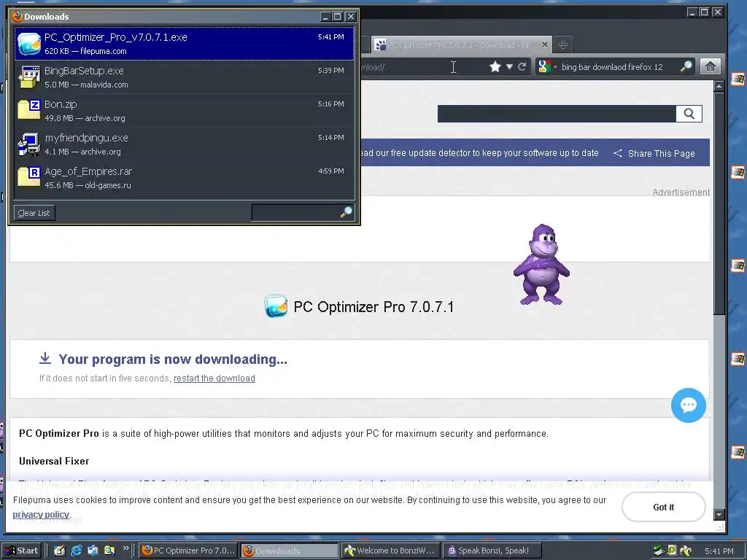Open the Firefox home page

pos(710,66)
